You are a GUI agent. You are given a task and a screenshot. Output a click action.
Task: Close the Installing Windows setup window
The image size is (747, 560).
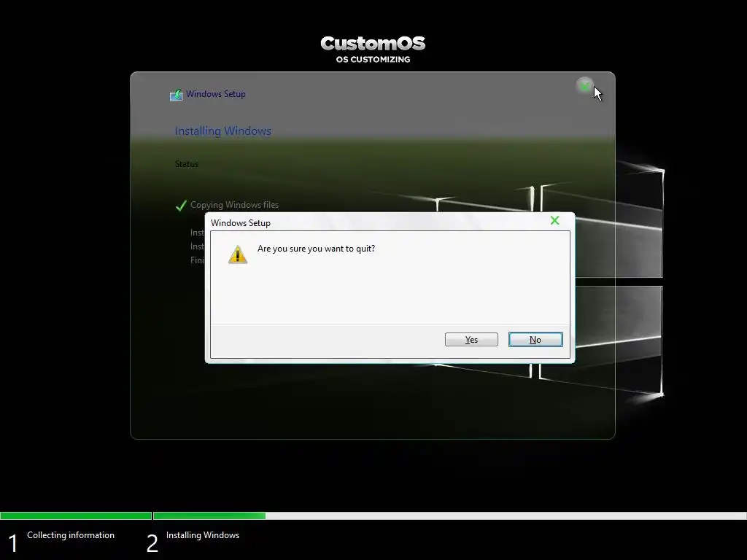coord(584,86)
